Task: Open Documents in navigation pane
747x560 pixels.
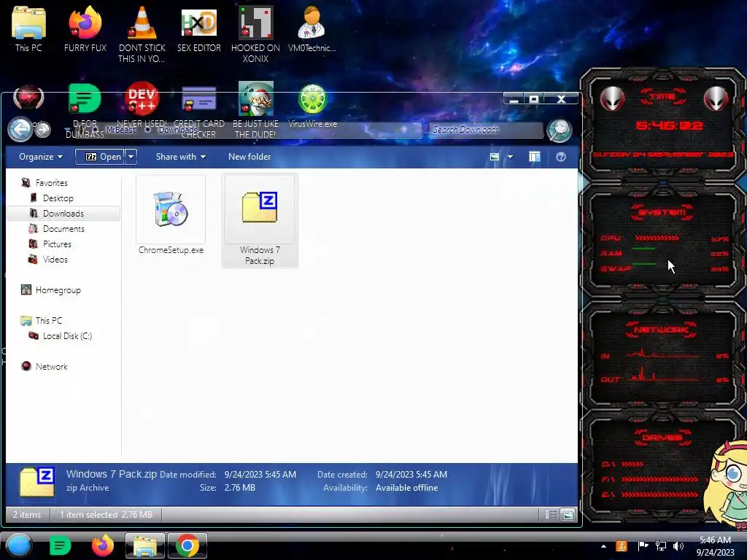Action: pyautogui.click(x=63, y=228)
